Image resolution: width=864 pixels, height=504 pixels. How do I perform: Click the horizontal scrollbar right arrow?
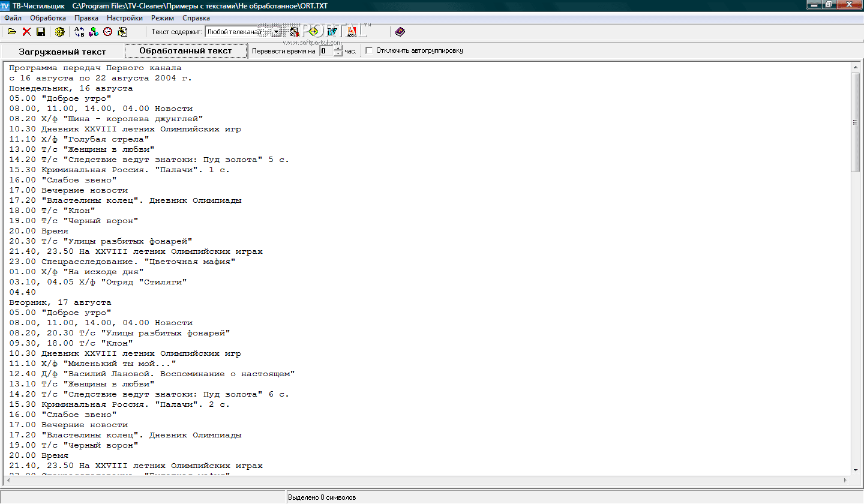pos(846,480)
